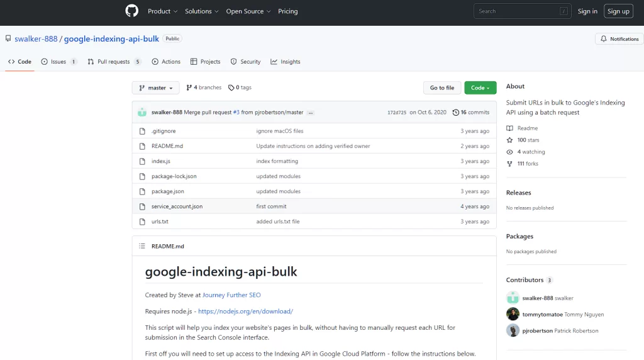Click the google-indexing-api-bulk repository name link
The height and width of the screenshot is (360, 644).
click(x=111, y=38)
